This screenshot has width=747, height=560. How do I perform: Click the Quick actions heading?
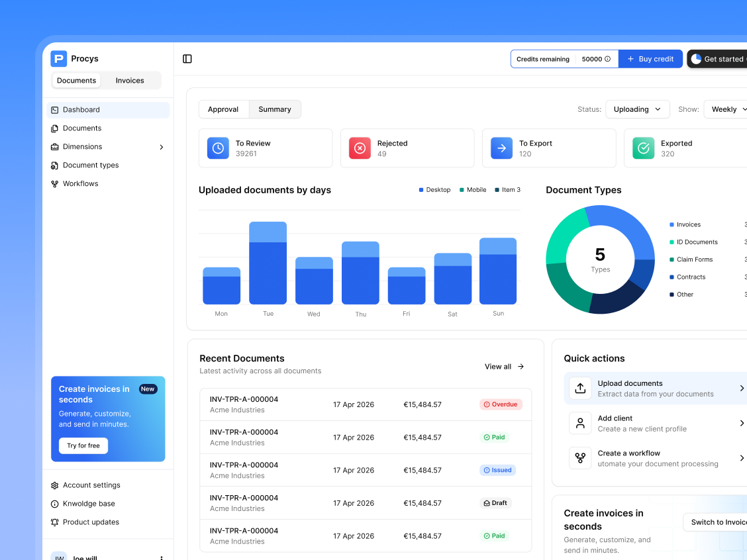pyautogui.click(x=594, y=359)
